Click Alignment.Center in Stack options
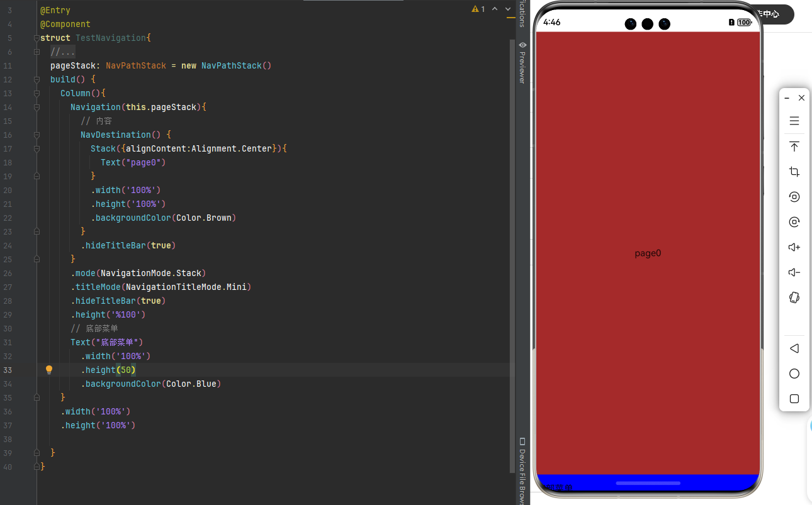 click(232, 148)
